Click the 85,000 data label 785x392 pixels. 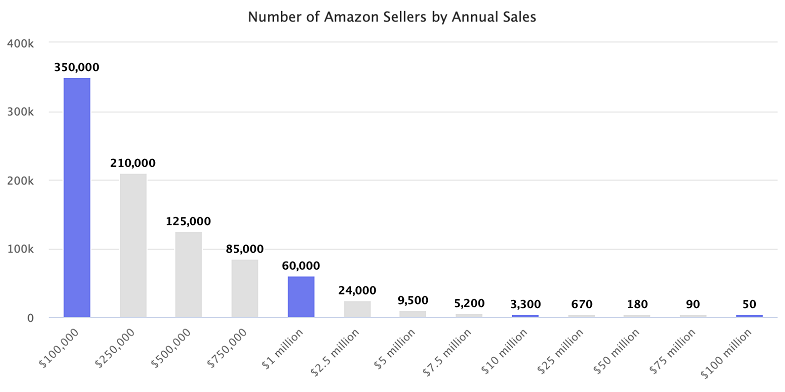click(x=245, y=249)
